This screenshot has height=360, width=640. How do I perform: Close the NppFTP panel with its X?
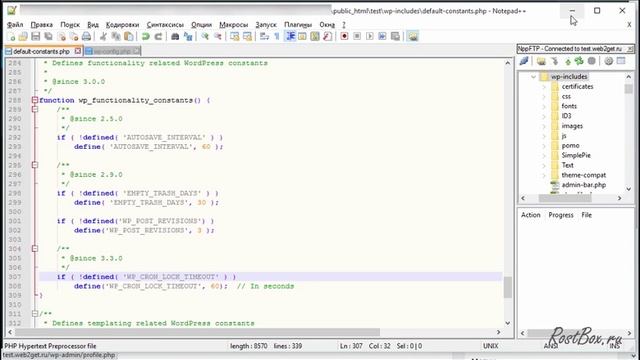click(x=630, y=49)
